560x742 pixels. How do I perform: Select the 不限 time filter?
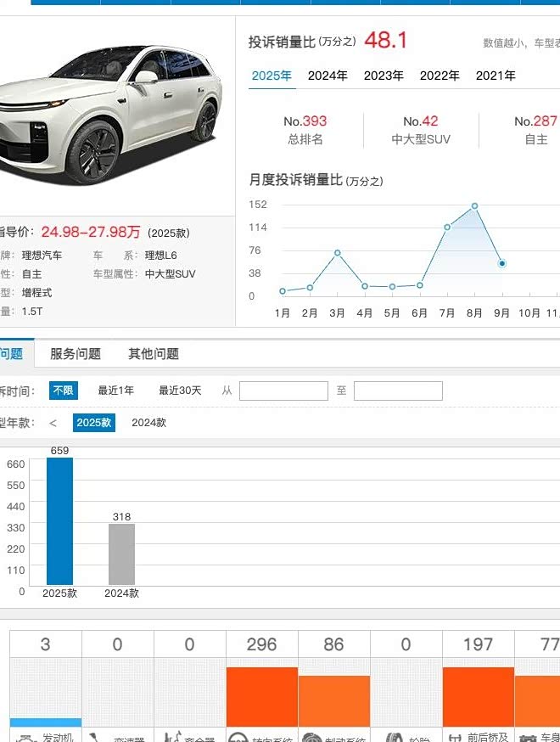pos(64,391)
